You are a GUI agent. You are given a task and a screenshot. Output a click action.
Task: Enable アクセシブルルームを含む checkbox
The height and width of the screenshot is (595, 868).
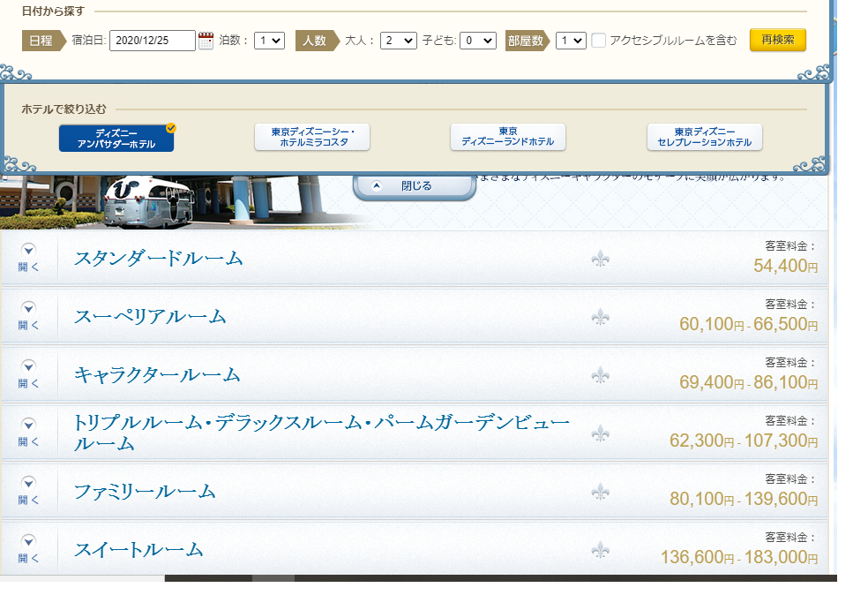[x=598, y=41]
